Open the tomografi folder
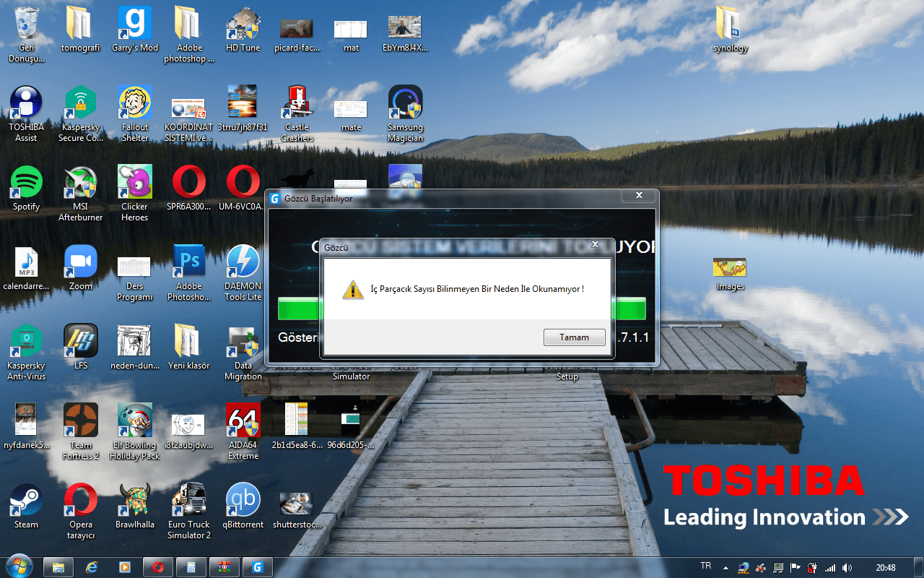 click(81, 30)
